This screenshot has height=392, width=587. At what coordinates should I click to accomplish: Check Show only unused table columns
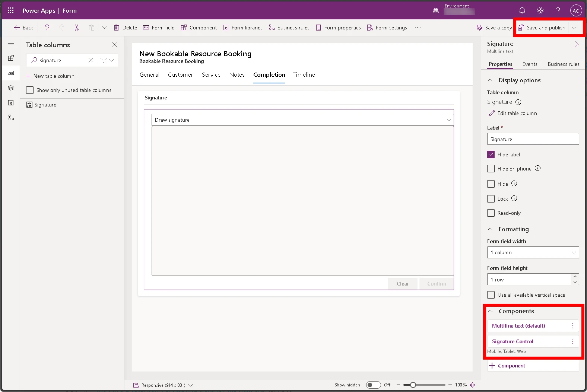(30, 90)
